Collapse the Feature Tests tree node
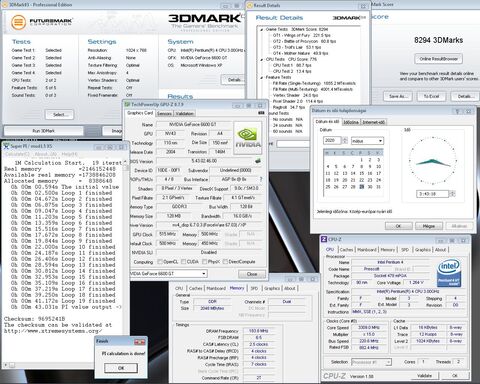 (x=262, y=77)
